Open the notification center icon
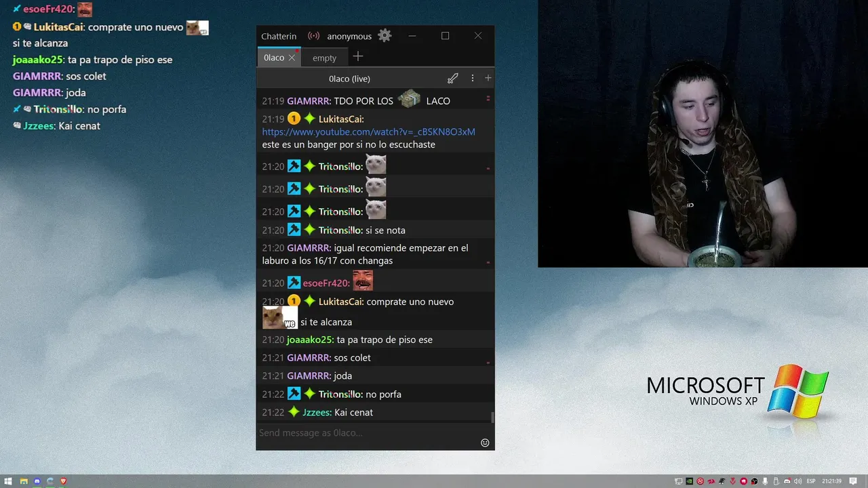Viewport: 868px width, 488px height. 853,481
